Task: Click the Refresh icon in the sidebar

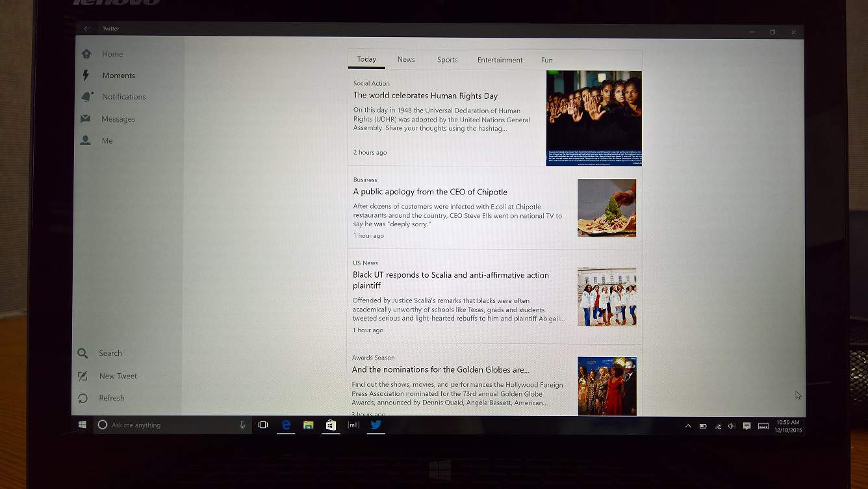Action: tap(83, 398)
